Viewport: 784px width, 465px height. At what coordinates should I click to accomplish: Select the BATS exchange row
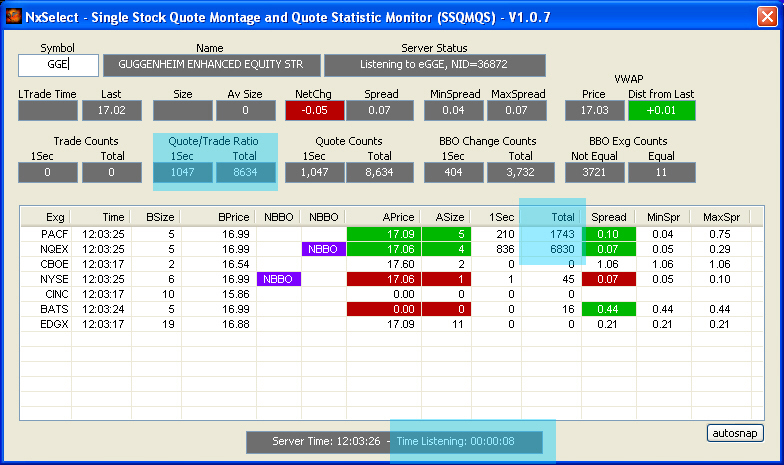[392, 309]
